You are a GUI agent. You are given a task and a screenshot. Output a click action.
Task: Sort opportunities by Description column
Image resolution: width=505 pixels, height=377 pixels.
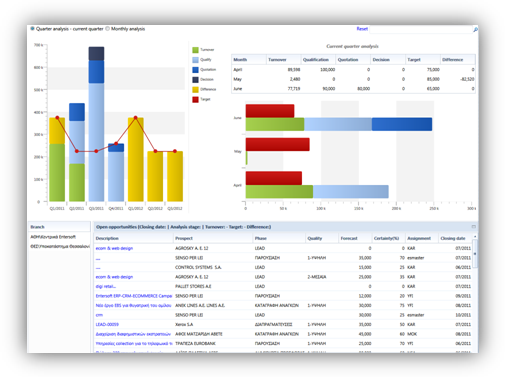click(134, 238)
